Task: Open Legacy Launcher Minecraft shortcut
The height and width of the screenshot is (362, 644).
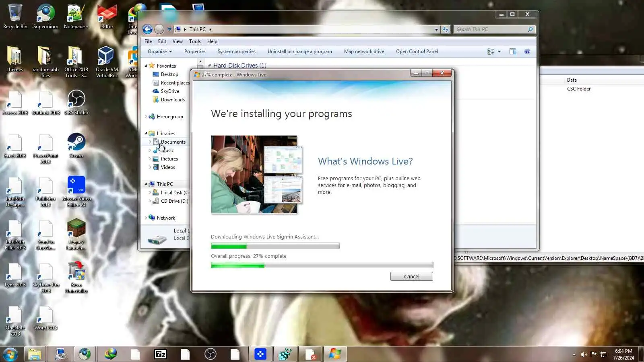Action: click(76, 234)
